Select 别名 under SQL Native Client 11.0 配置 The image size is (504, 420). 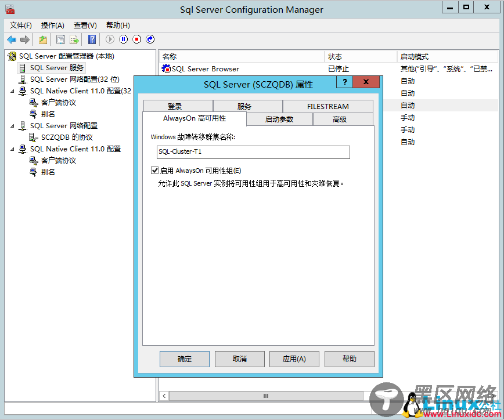pyautogui.click(x=48, y=172)
